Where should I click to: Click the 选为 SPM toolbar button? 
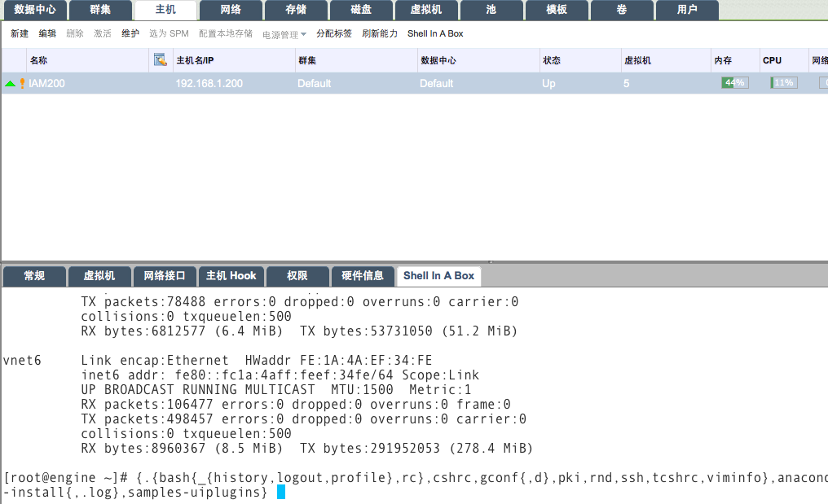pos(169,33)
